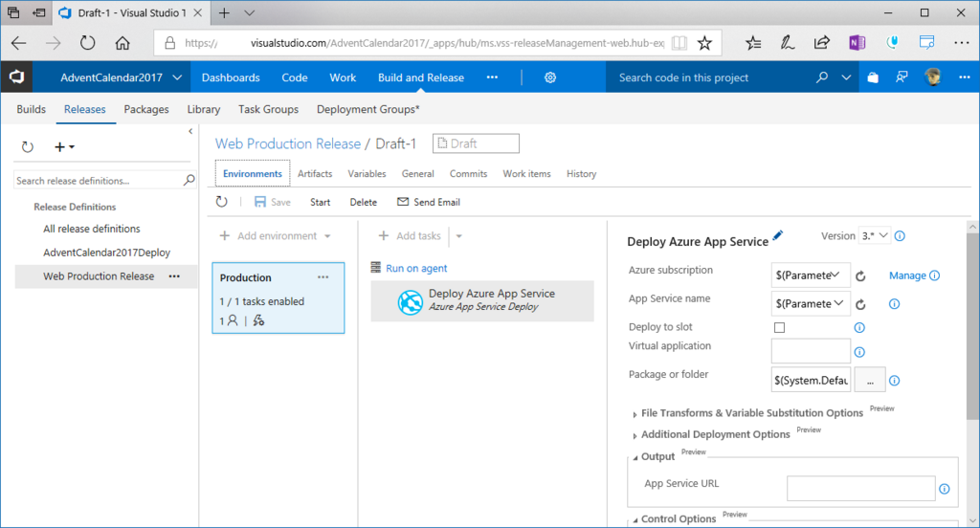Open the OneNote clipper extension

(857, 42)
